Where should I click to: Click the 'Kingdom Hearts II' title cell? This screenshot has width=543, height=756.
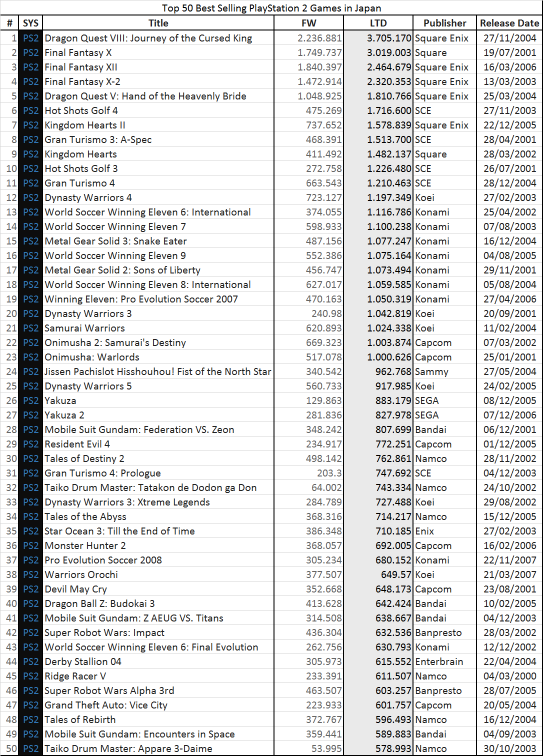pyautogui.click(x=85, y=125)
